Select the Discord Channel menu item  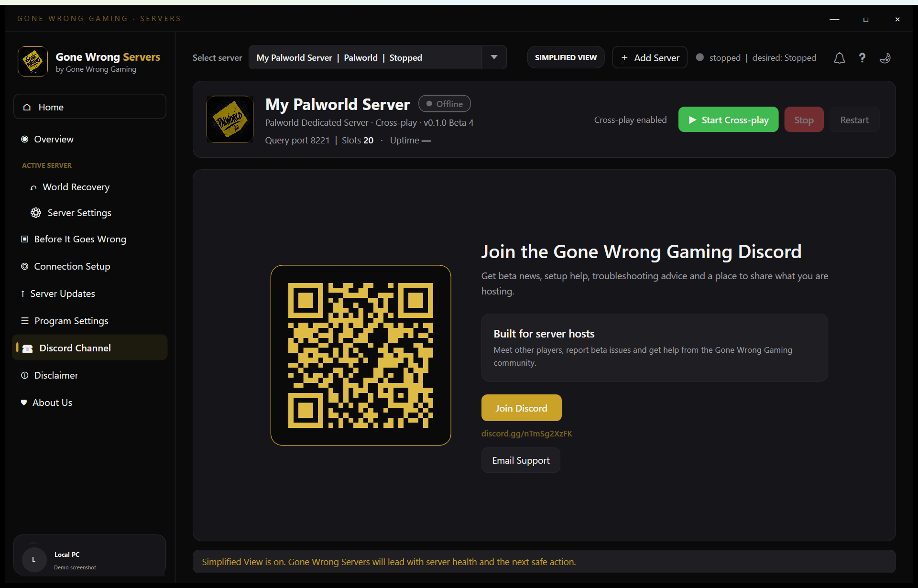click(x=90, y=348)
